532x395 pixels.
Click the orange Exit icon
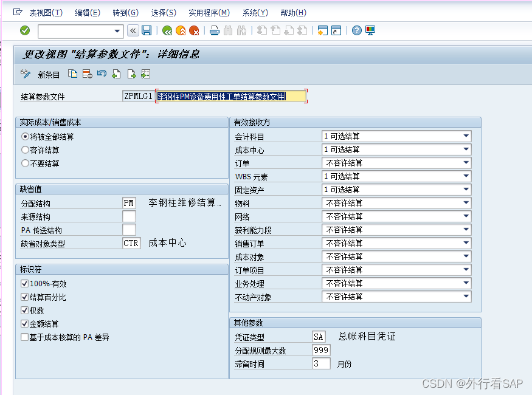click(181, 31)
